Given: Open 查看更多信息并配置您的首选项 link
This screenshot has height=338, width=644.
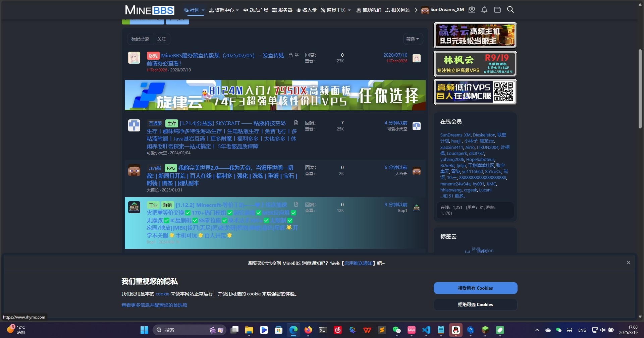Looking at the screenshot, I should click(154, 305).
